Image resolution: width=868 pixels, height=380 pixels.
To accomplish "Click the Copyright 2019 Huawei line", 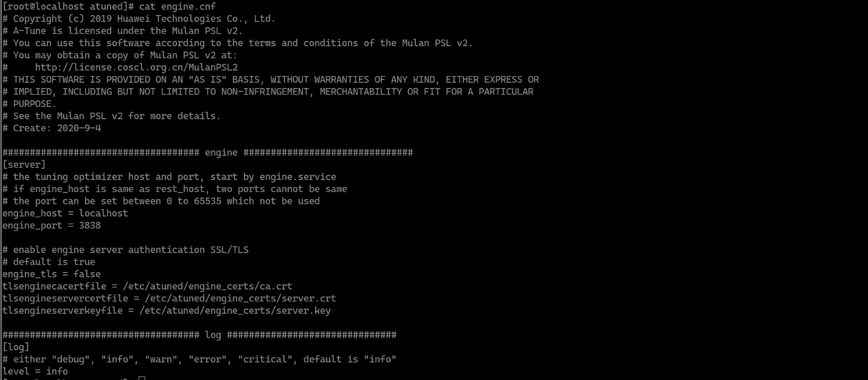I will 139,19.
